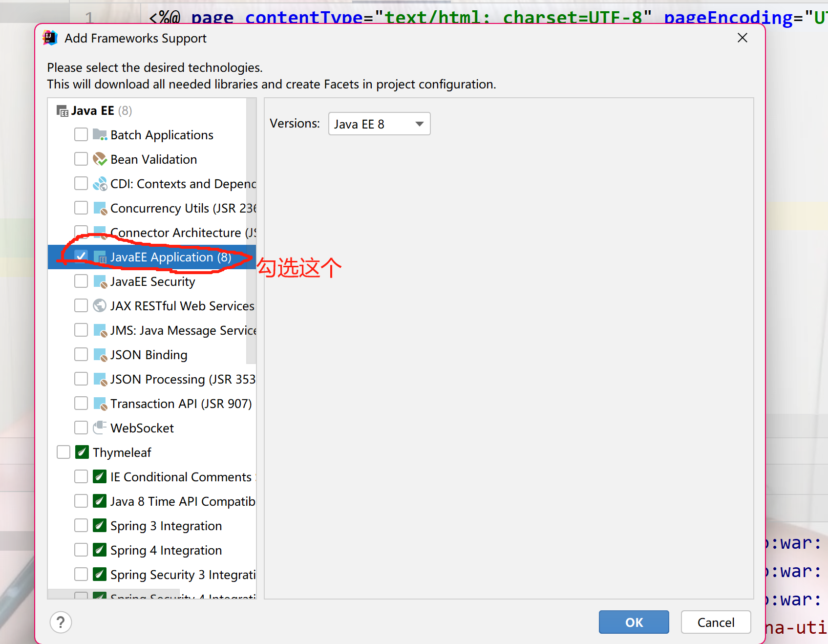828x644 pixels.
Task: Click the Thymeleaf leaf icon
Action: click(82, 452)
